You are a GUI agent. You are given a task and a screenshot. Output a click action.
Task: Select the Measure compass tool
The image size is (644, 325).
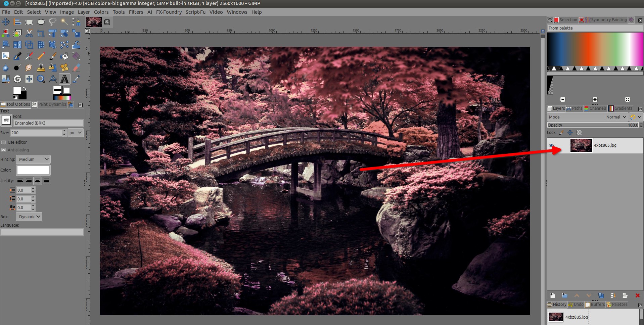tap(53, 79)
